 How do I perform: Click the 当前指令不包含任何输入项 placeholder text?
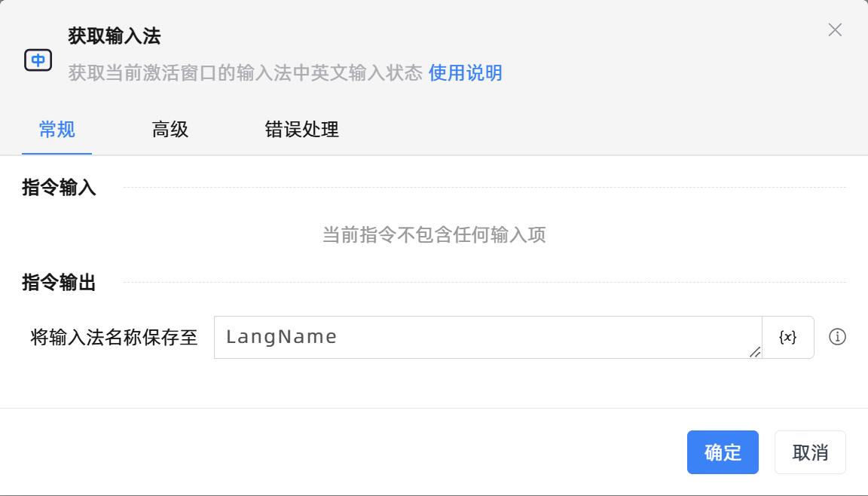pos(434,235)
